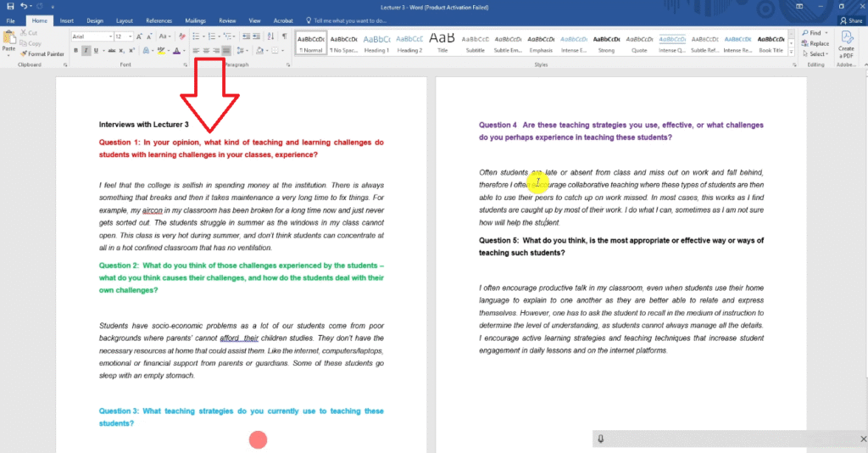The width and height of the screenshot is (868, 453).
Task: Toggle Underline formatting
Action: (96, 51)
